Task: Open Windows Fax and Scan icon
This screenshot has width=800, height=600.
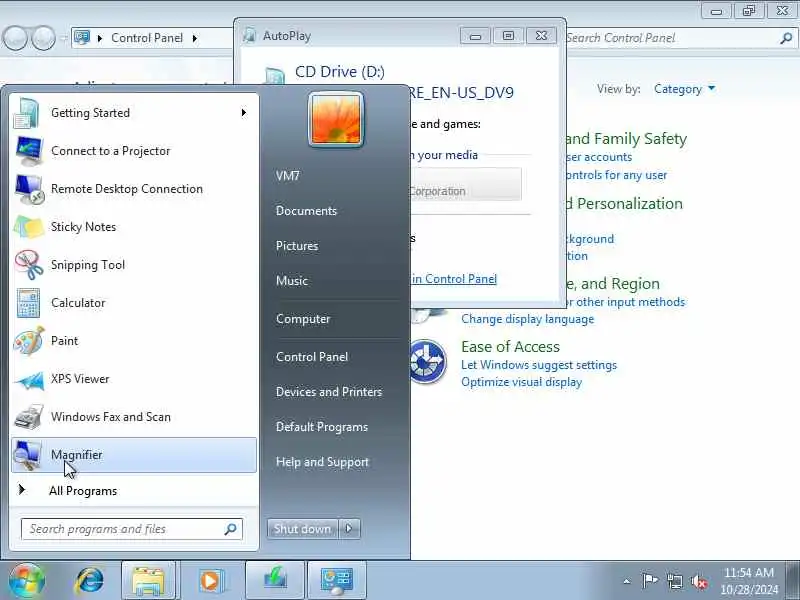Action: [29, 417]
